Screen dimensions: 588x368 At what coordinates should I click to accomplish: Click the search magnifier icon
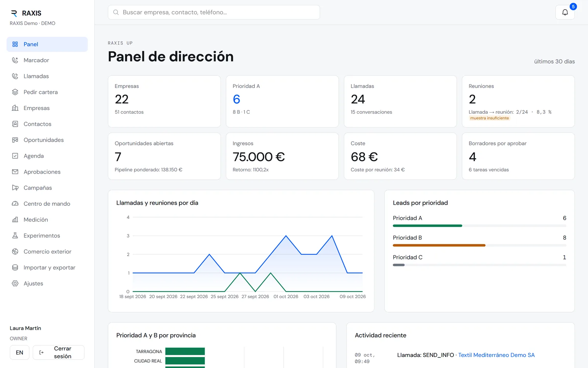tap(116, 12)
